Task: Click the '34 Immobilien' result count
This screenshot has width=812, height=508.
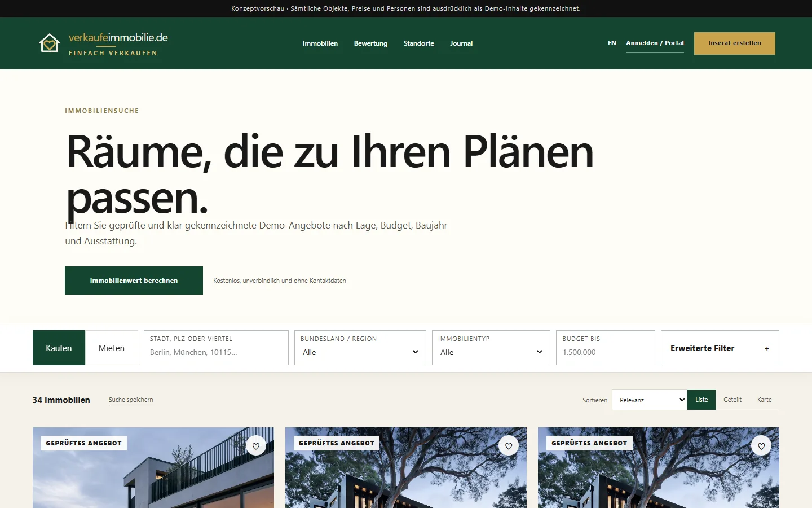Action: point(61,400)
